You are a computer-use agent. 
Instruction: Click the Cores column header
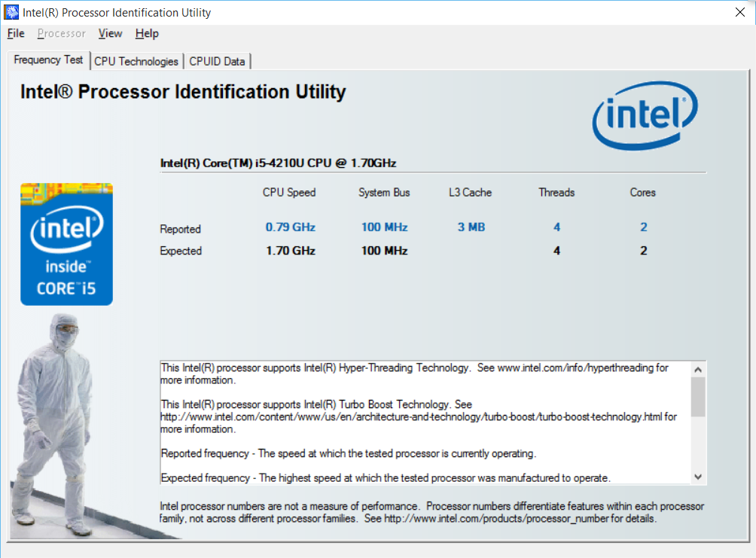[x=643, y=193]
